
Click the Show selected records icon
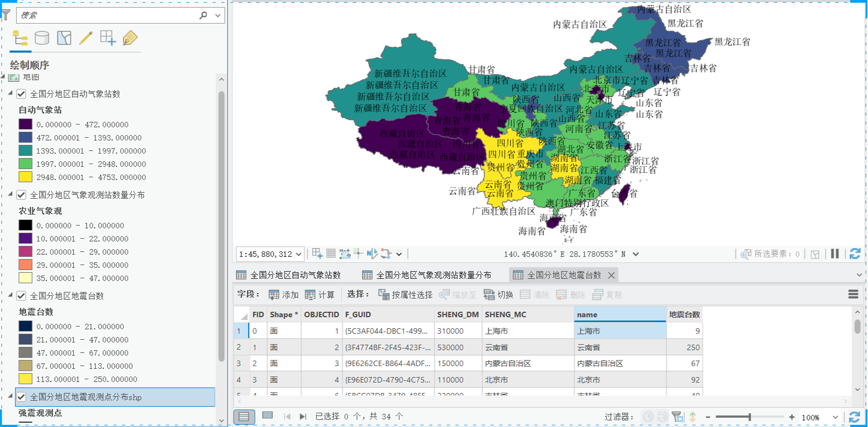[268, 416]
